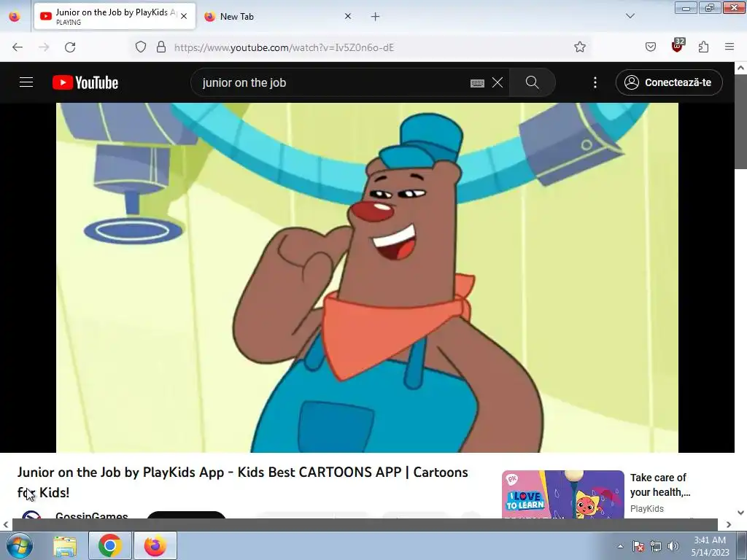Open the on-screen keyboard icon in search box
Viewport: 747px width, 560px height.
[x=477, y=83]
